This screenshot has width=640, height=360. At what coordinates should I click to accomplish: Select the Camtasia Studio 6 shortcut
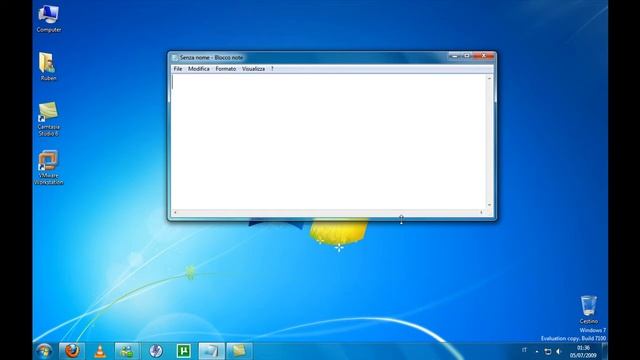(x=48, y=119)
